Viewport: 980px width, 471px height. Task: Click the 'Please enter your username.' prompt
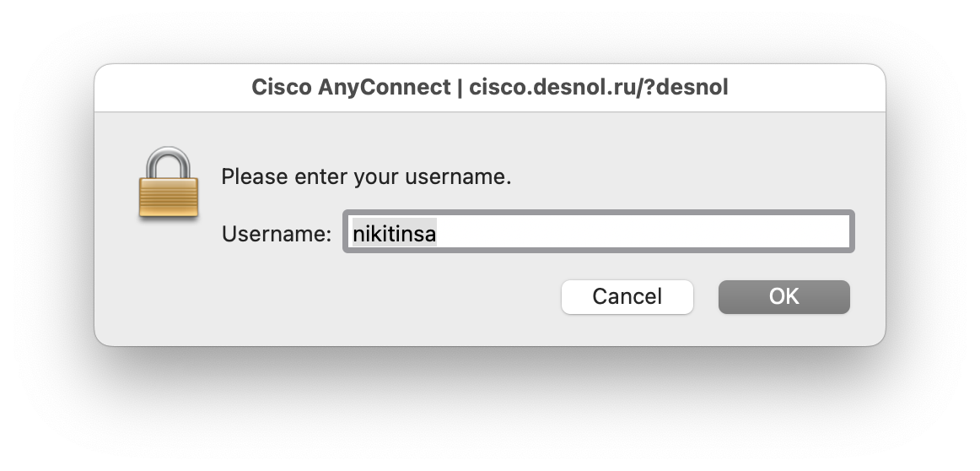coord(366,177)
